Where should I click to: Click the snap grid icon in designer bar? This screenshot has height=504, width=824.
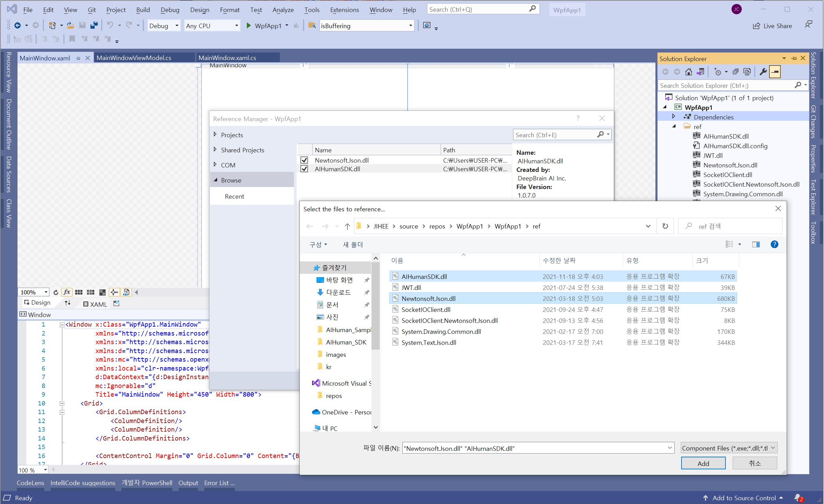click(x=91, y=292)
